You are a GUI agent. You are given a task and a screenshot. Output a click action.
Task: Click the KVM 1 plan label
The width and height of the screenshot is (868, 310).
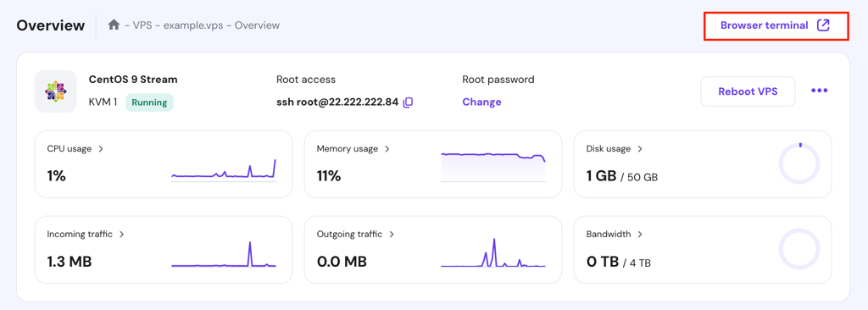point(103,102)
